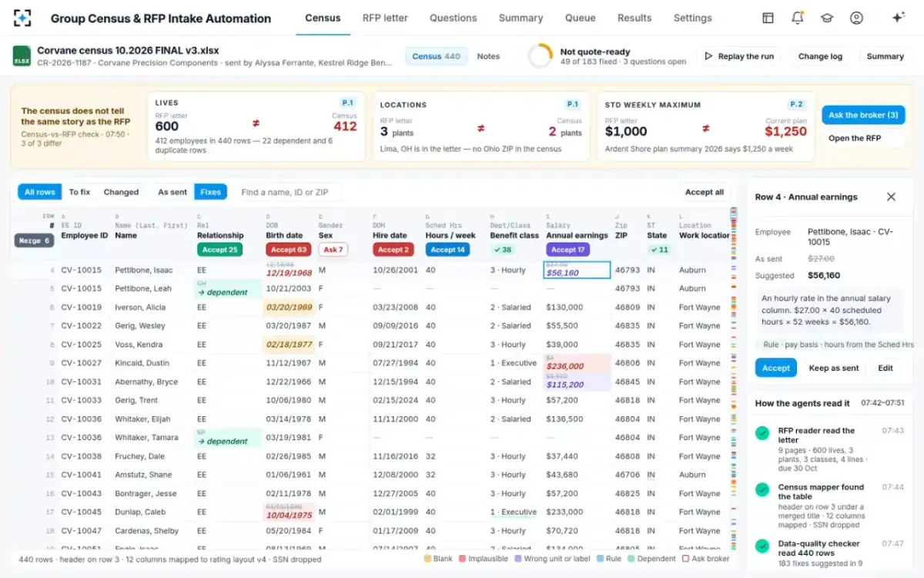Open the Settings tab
The height and width of the screenshot is (578, 924).
(x=692, y=18)
